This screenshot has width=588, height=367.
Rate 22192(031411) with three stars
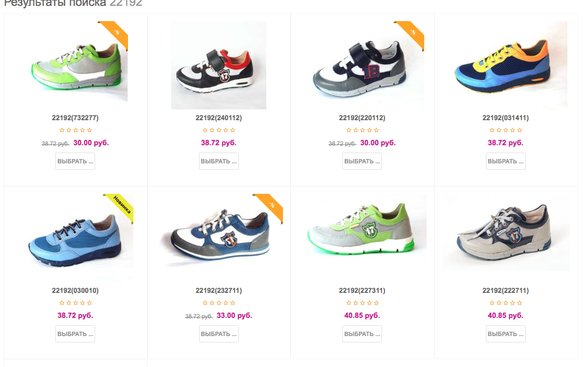coord(506,130)
